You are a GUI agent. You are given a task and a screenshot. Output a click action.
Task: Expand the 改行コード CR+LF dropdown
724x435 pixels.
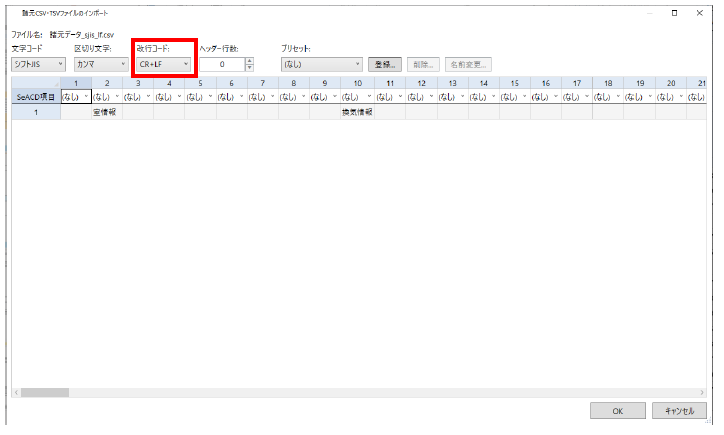[163, 64]
